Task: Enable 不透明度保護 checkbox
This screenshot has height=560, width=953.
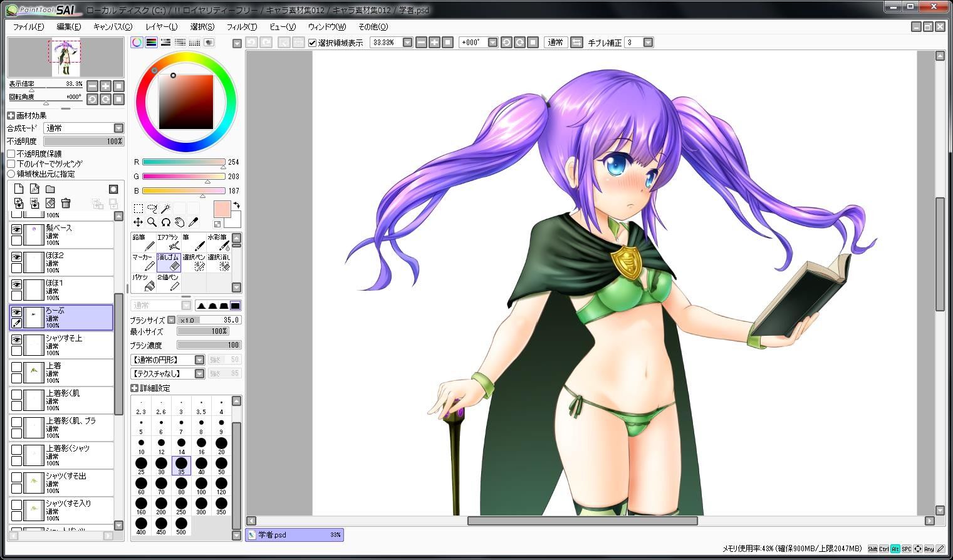Action: tap(11, 153)
